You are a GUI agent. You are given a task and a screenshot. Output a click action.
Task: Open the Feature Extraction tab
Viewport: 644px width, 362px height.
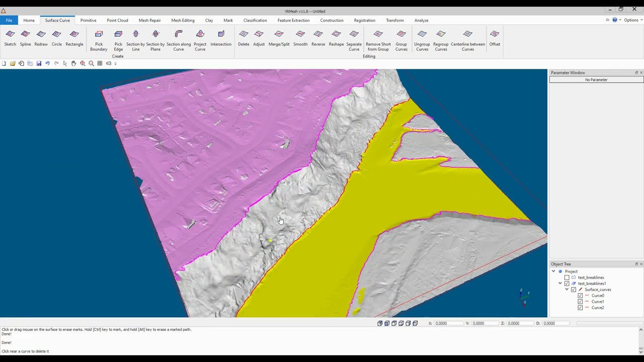(294, 20)
